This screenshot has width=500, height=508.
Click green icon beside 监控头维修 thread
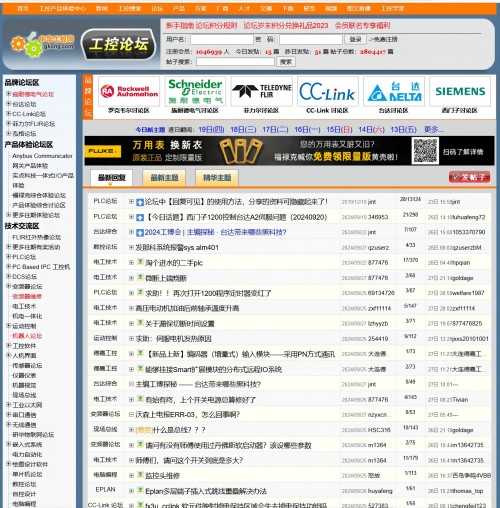click(140, 475)
